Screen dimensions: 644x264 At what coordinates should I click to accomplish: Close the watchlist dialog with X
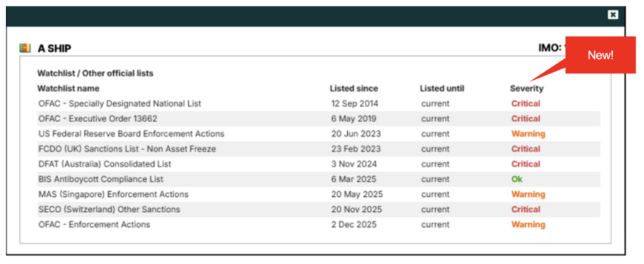[x=613, y=14]
